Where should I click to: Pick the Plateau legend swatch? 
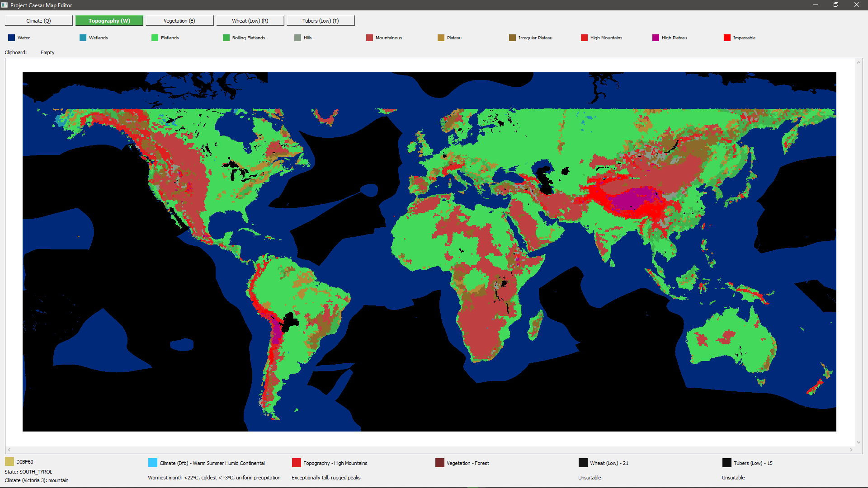point(441,38)
